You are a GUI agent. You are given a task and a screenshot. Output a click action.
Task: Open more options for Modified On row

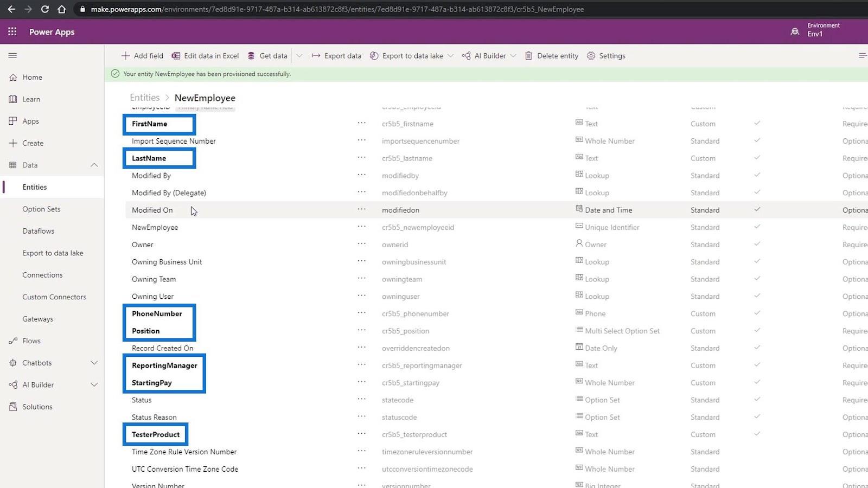[x=361, y=209]
